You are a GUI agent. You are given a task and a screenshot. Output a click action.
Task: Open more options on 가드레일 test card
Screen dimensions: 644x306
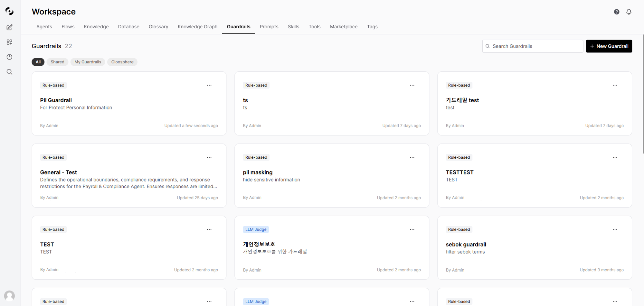[615, 85]
